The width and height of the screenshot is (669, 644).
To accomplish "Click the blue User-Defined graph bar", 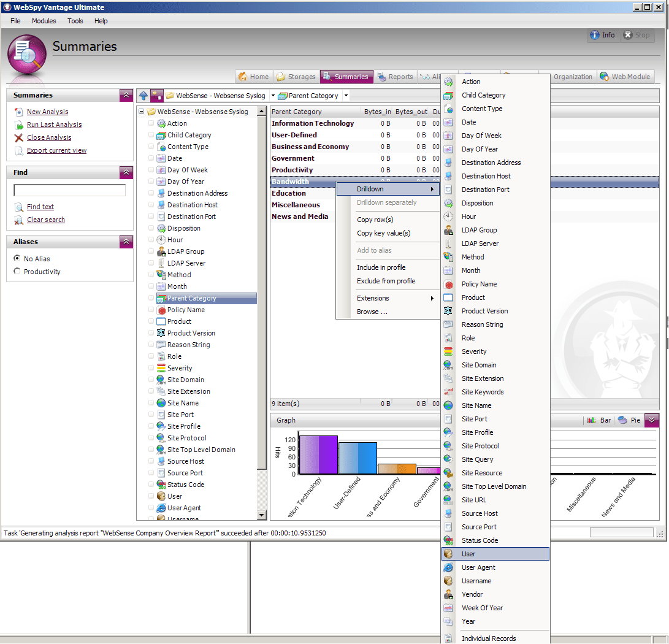I will (357, 458).
